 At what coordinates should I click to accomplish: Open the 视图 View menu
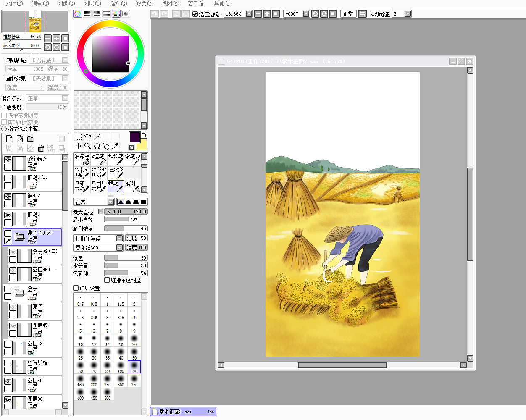(x=170, y=3)
